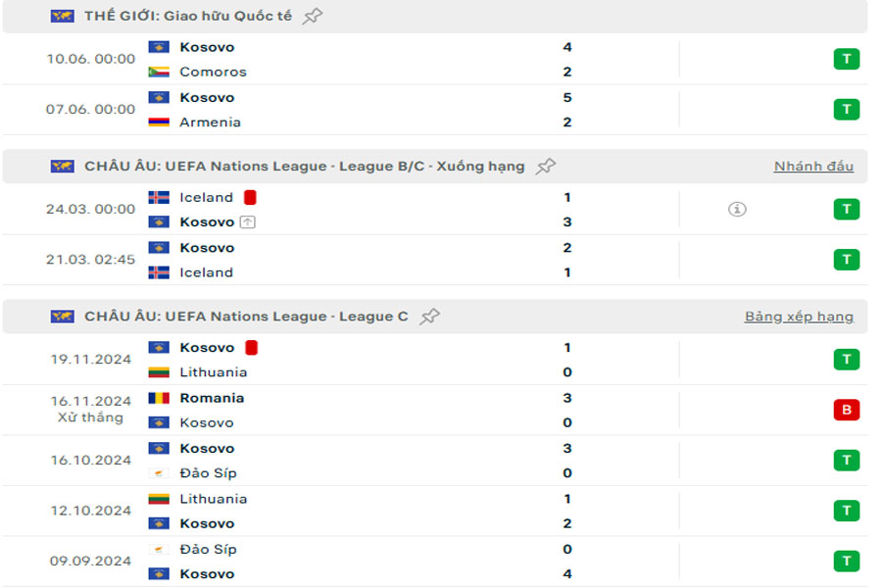Open the 16.10.2024 Kosovo vs Đảo Síp match
The image size is (882, 588).
392,461
